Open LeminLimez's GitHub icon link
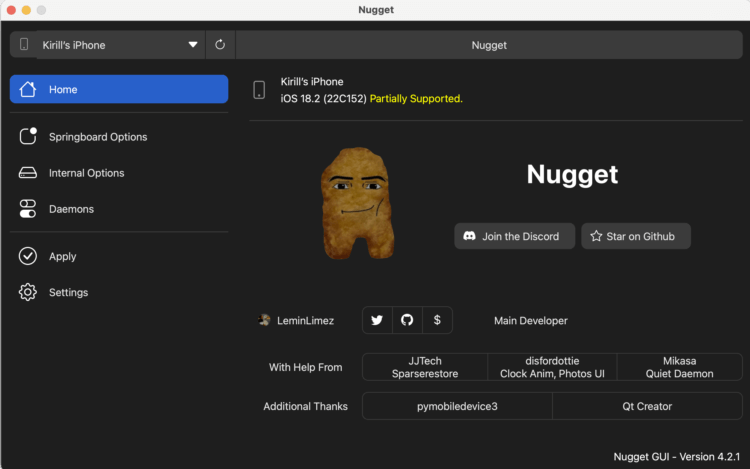The height and width of the screenshot is (469, 750). click(x=407, y=320)
